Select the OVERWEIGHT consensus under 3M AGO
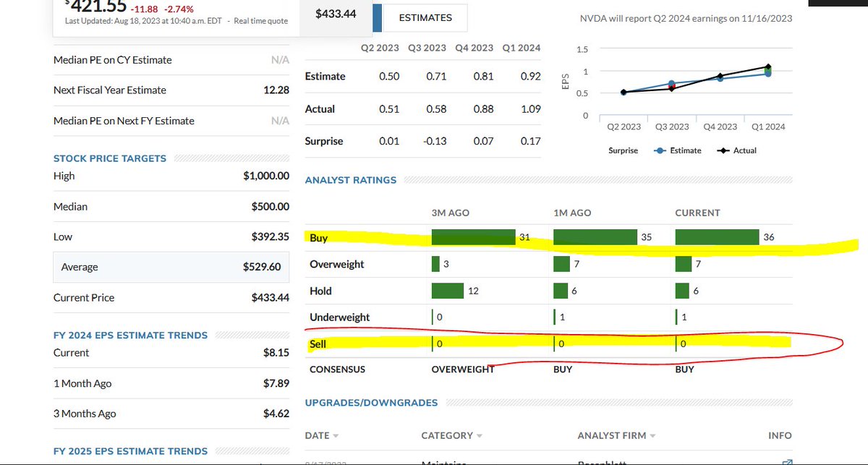 [x=463, y=369]
